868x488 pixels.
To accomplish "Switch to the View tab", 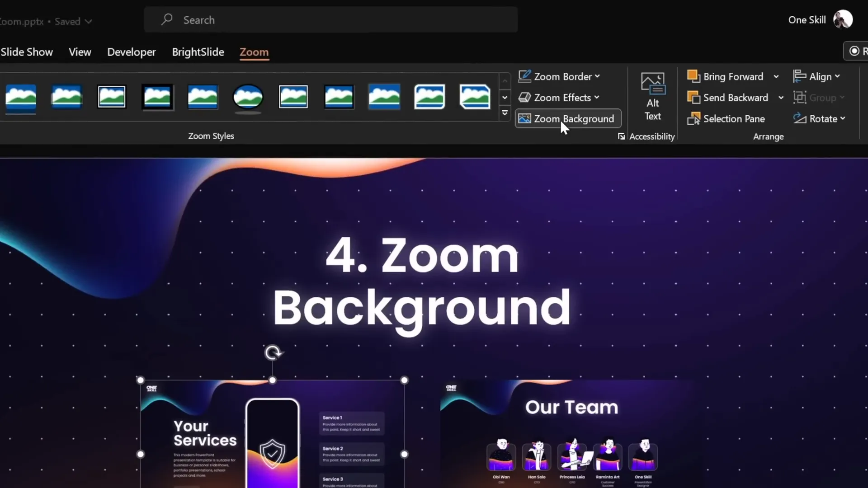I will (x=80, y=52).
